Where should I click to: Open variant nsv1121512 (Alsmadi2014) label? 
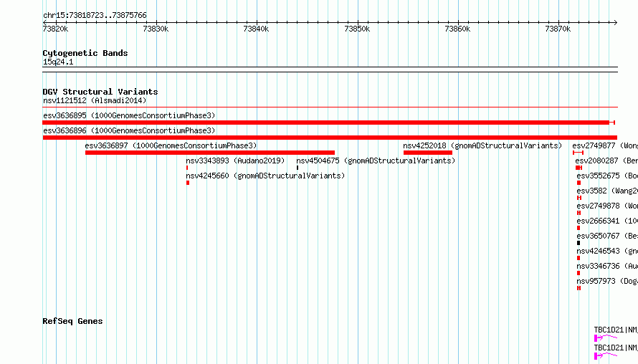coord(95,100)
